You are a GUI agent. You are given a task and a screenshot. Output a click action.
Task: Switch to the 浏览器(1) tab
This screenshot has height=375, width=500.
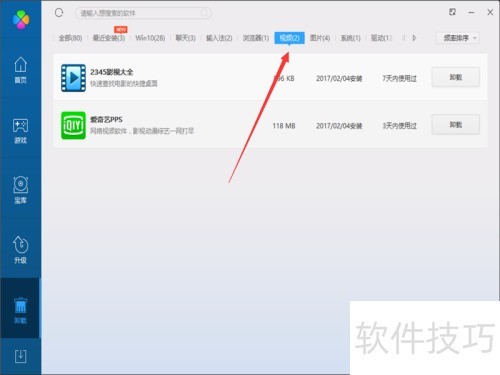256,38
